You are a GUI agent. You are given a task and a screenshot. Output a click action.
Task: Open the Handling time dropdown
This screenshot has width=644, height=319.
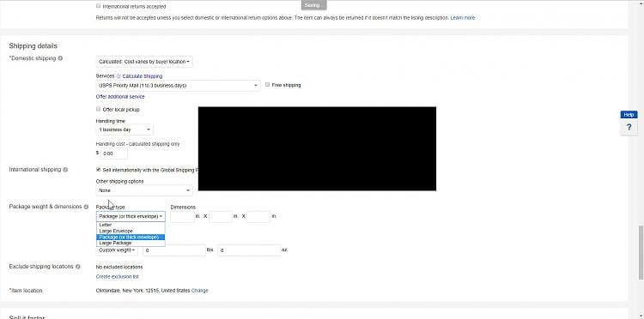point(125,129)
